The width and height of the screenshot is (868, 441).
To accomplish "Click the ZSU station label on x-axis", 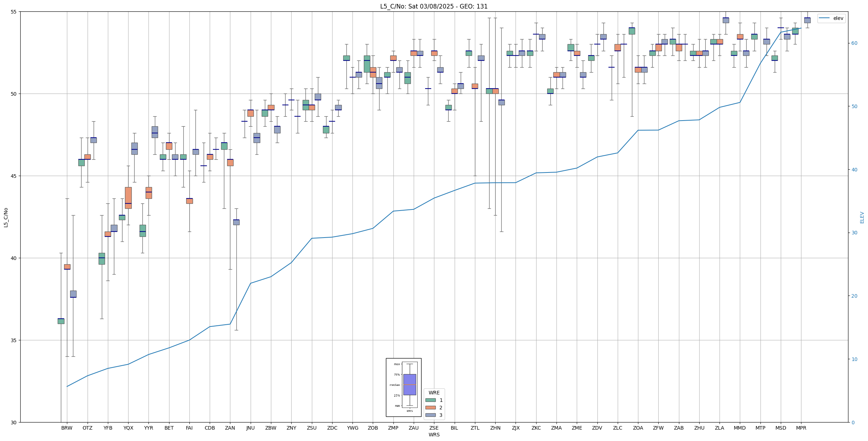I will [x=312, y=428].
